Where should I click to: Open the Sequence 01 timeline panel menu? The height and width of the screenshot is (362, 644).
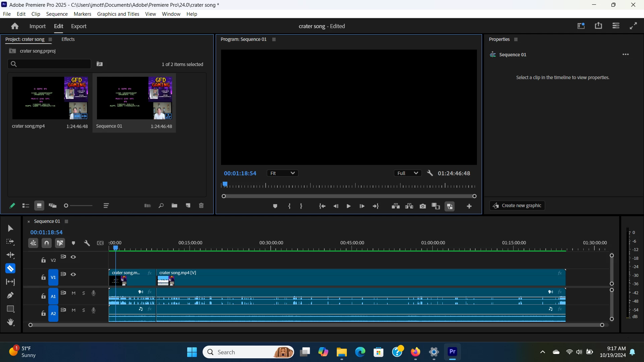(x=66, y=221)
